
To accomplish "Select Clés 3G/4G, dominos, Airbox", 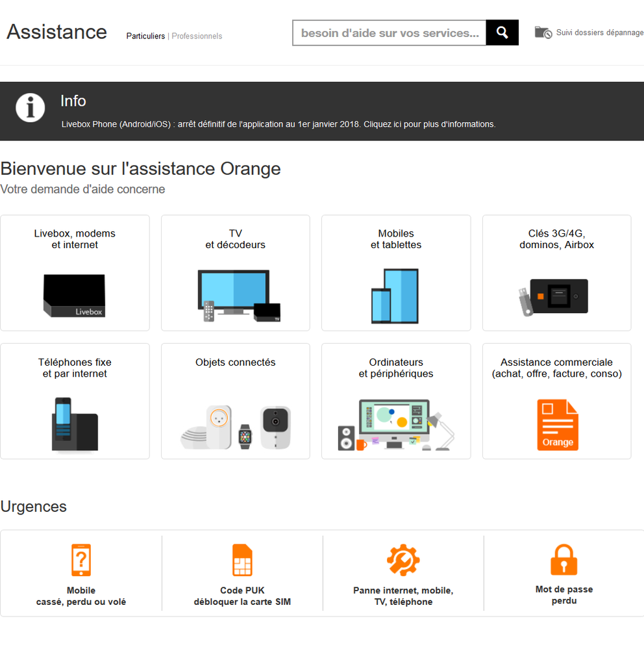I will [x=556, y=273].
